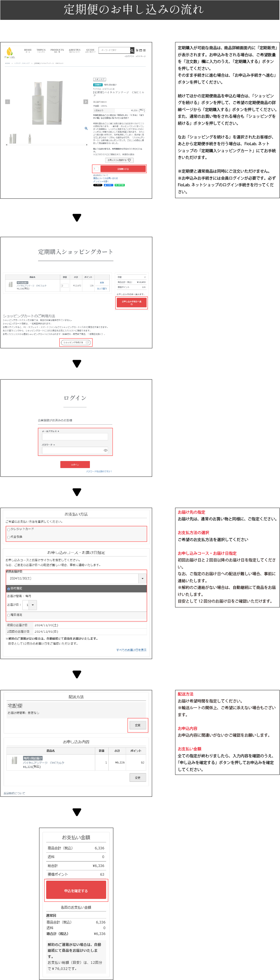Click すべてのお届け日を表示 link
Viewport: 280px width, 980px height.
(131, 650)
